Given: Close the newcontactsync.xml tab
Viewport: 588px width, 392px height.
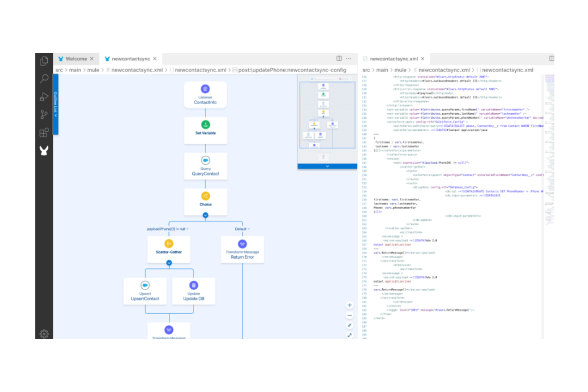Looking at the screenshot, I should click(423, 59).
